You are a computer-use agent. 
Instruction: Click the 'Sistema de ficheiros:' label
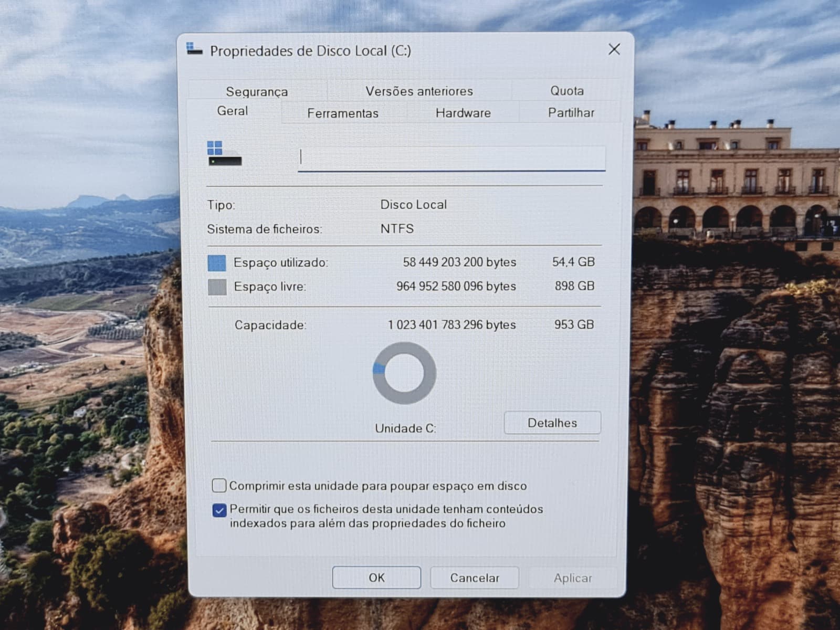tap(265, 229)
